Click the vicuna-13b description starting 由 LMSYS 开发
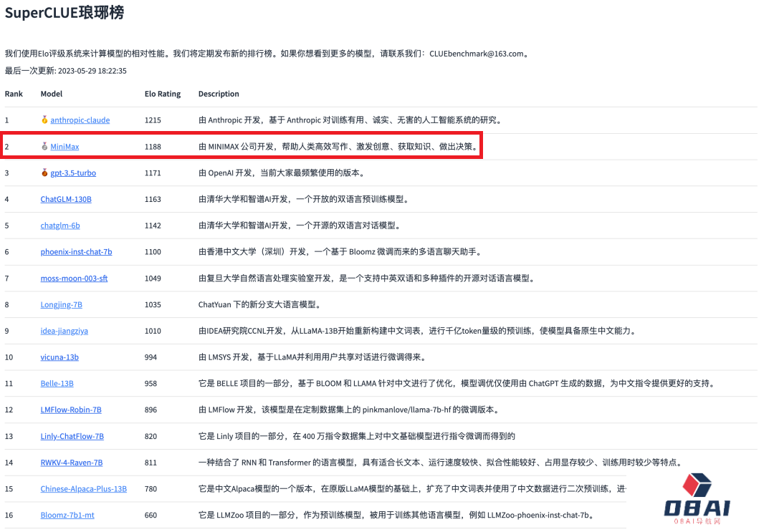 point(312,357)
